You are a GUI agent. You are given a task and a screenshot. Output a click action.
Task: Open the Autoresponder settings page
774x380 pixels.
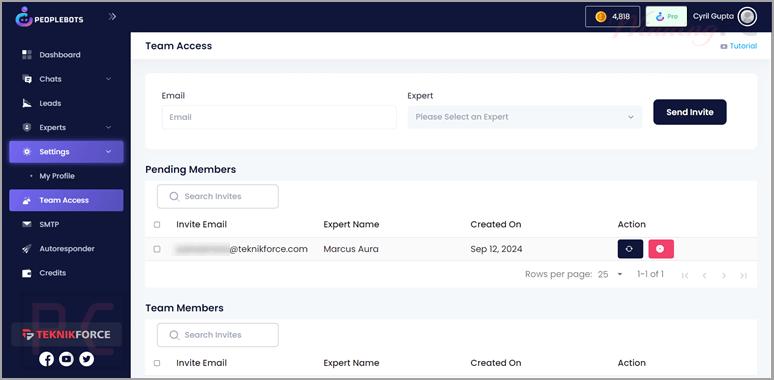66,249
